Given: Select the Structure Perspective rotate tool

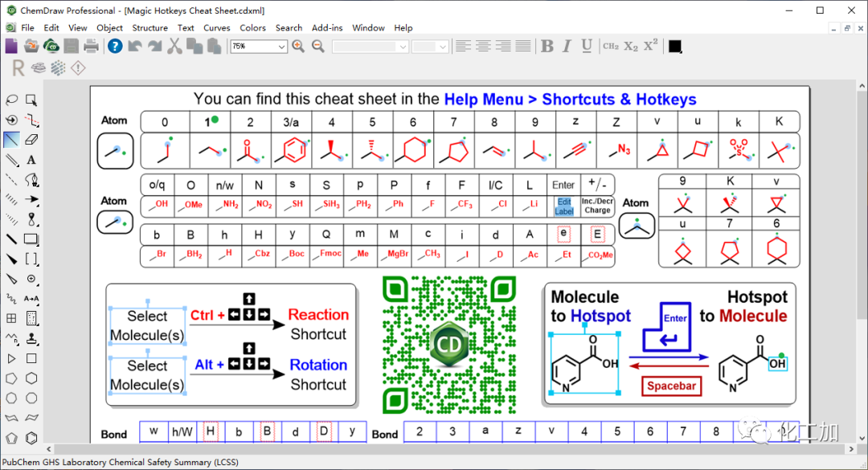Looking at the screenshot, I should [x=11, y=121].
